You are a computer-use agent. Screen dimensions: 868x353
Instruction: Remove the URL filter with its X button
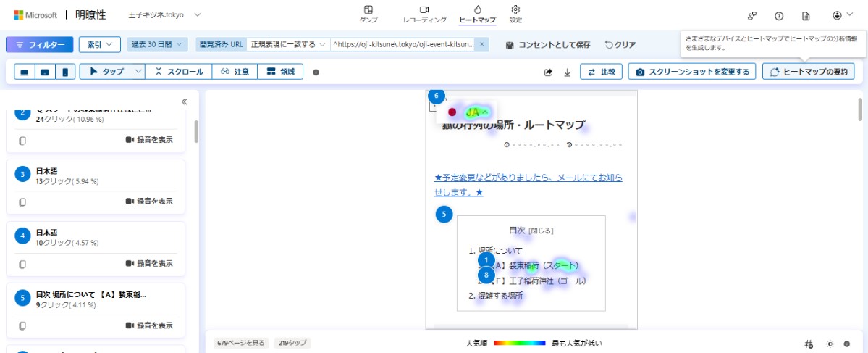click(483, 45)
